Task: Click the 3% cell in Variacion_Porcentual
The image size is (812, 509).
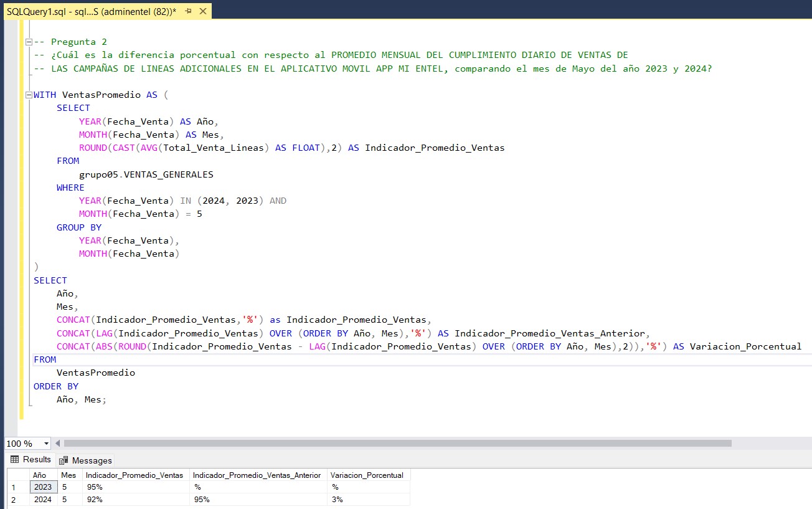Action: click(367, 500)
